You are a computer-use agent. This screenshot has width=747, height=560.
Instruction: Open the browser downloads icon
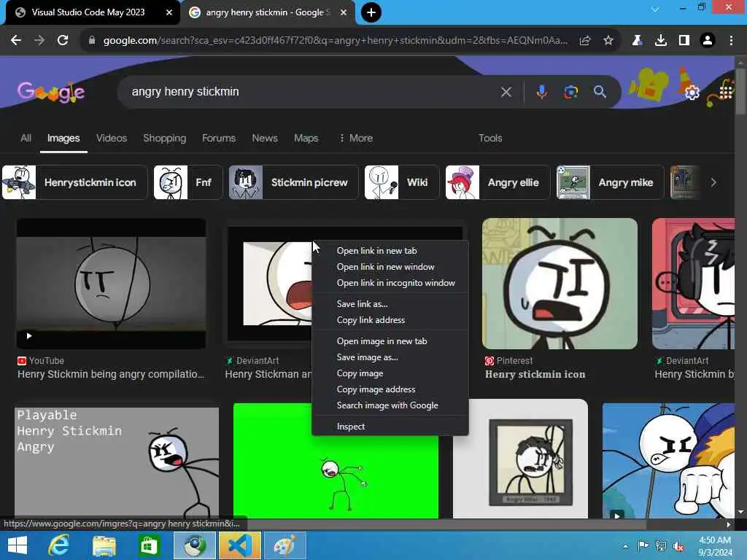(x=661, y=41)
